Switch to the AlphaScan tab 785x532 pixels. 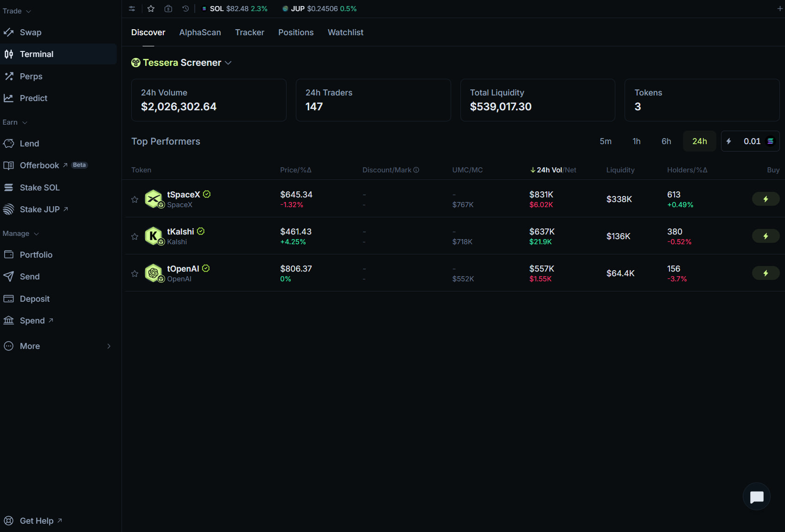tap(200, 32)
